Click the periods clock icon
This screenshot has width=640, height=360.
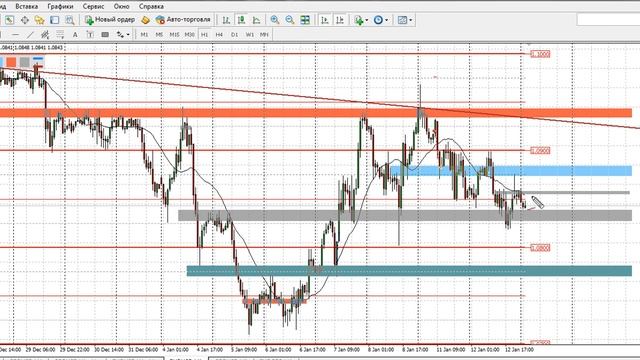tap(378, 20)
